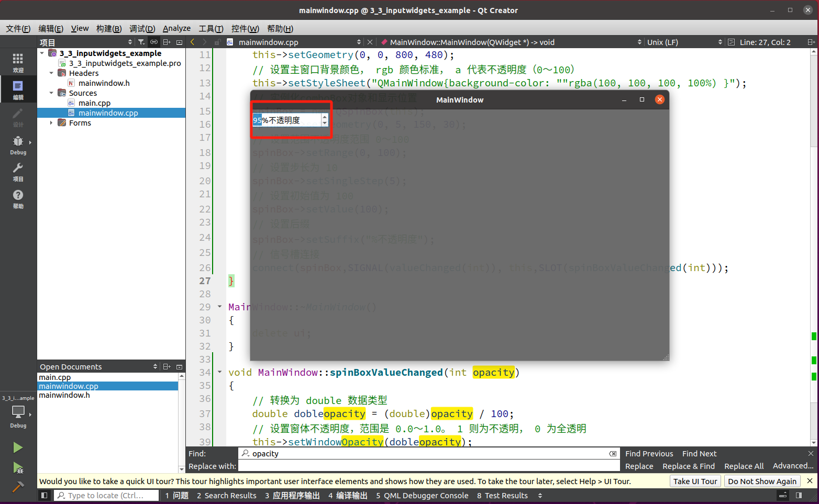This screenshot has width=819, height=504.
Task: Open the Welcome (欢迎) mode
Action: point(18,62)
